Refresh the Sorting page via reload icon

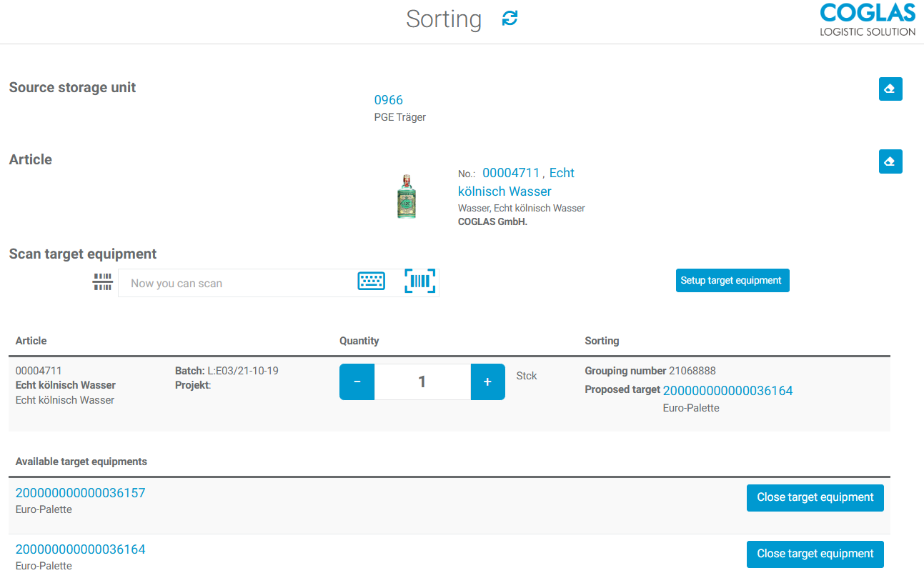(510, 19)
